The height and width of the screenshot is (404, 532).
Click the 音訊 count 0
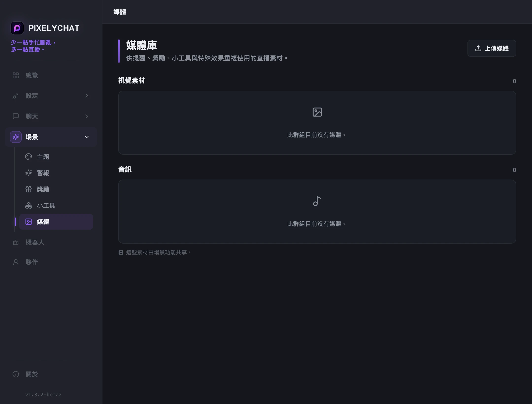click(x=514, y=170)
